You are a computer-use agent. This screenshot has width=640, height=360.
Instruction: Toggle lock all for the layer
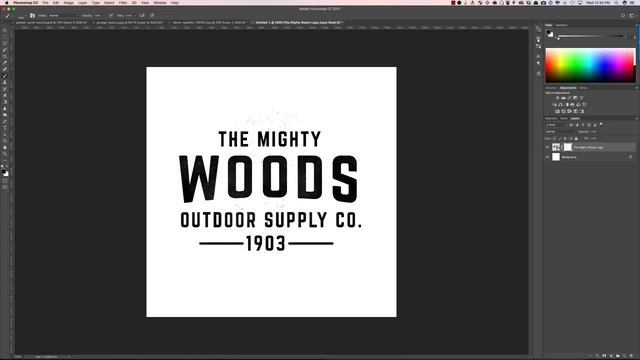coord(576,138)
